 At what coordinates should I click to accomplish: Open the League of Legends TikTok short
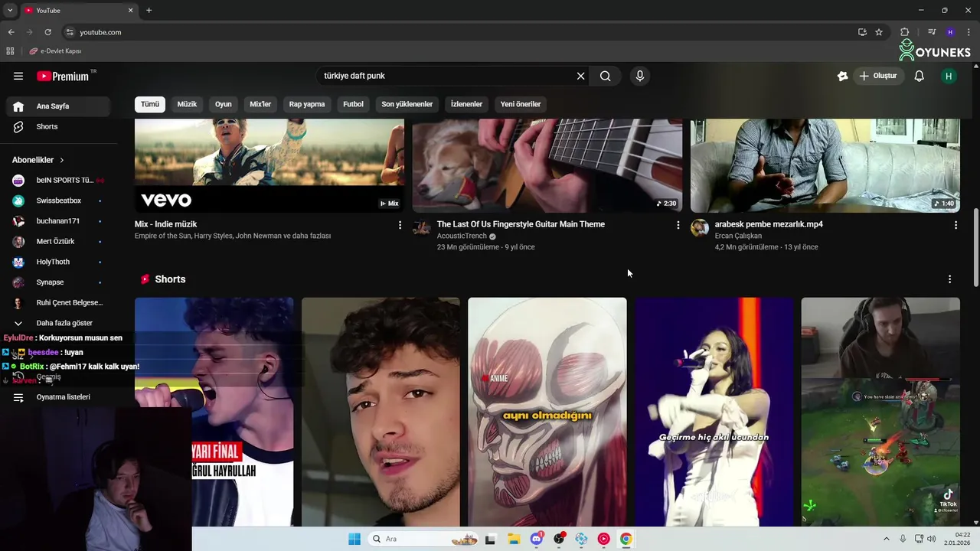tap(880, 412)
